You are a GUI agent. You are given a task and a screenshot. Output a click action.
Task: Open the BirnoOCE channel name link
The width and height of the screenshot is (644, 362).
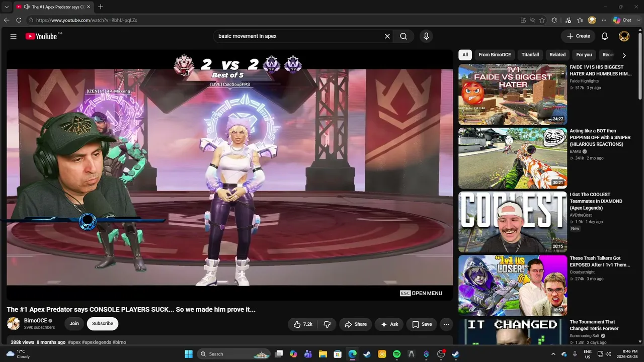[x=36, y=321]
